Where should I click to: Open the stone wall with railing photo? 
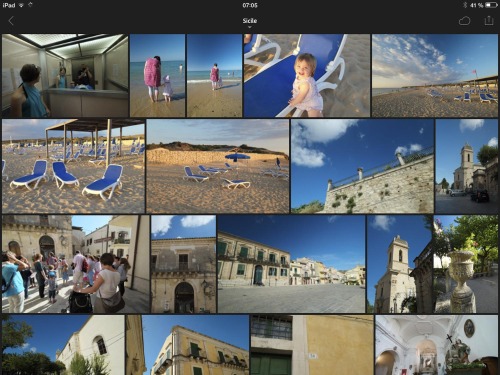(x=362, y=166)
